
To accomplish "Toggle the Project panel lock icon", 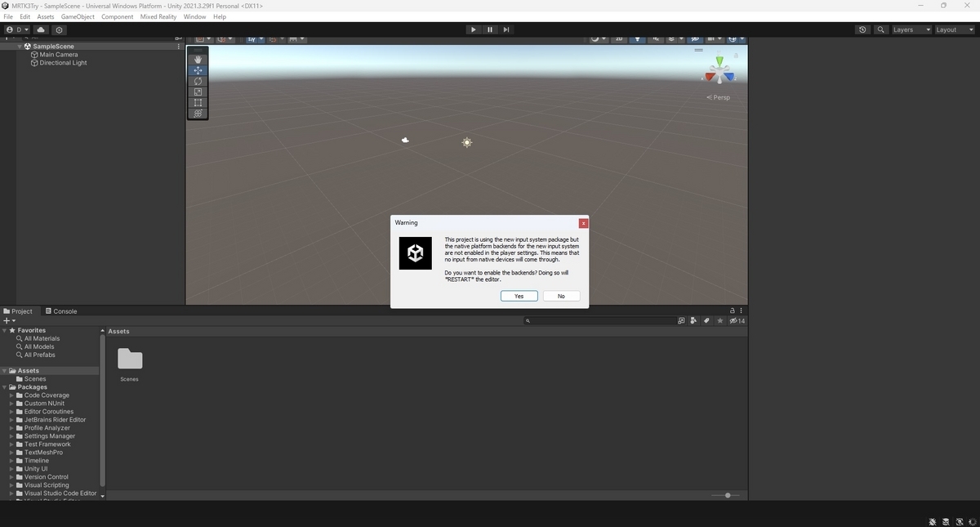I will pos(732,310).
